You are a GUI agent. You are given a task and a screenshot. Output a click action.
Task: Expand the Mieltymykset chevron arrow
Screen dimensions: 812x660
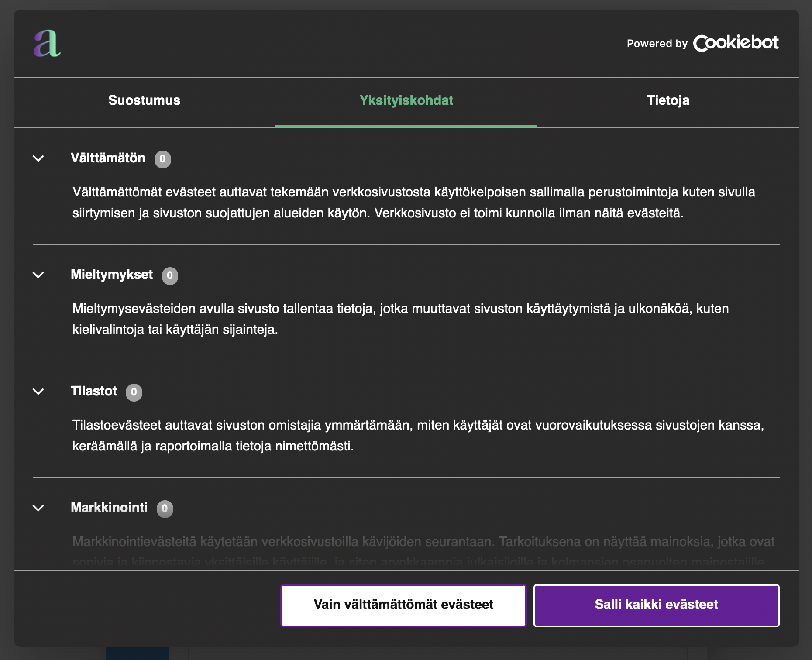point(38,275)
